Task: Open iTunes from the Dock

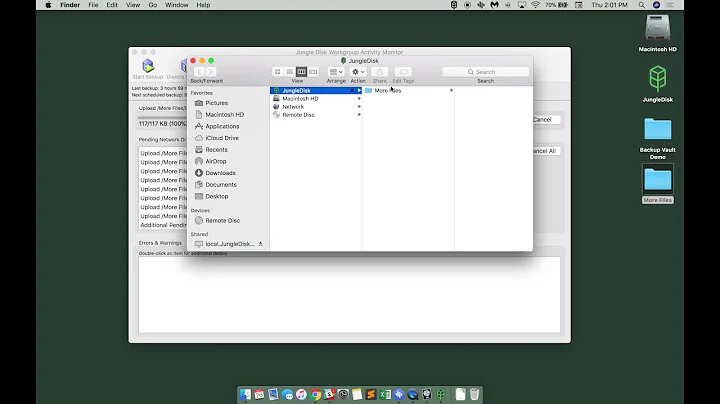Action: click(x=301, y=394)
